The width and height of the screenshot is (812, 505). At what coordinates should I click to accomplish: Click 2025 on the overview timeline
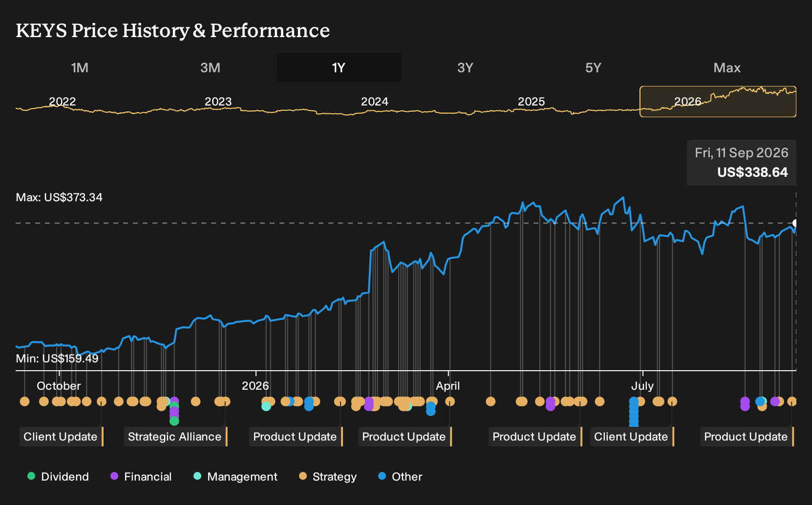coord(531,102)
